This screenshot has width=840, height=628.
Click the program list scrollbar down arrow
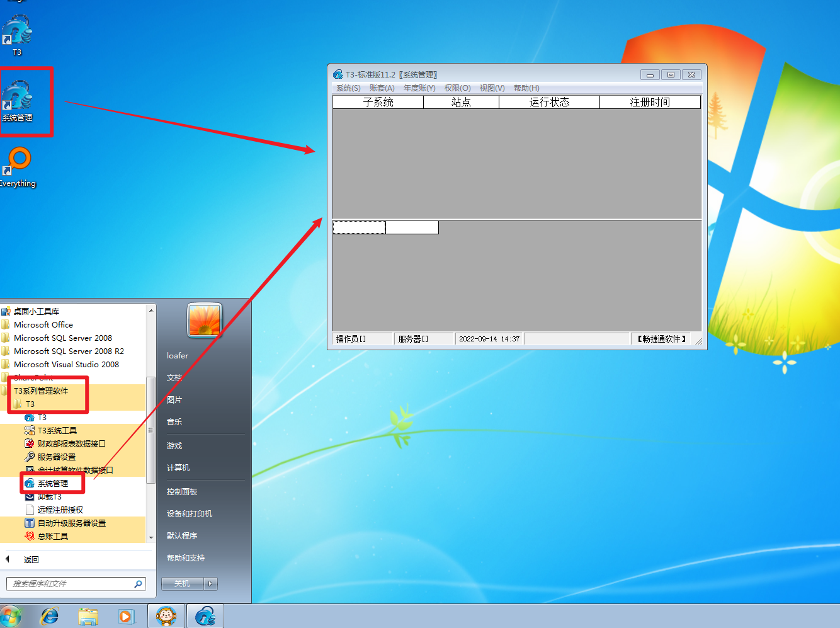151,537
